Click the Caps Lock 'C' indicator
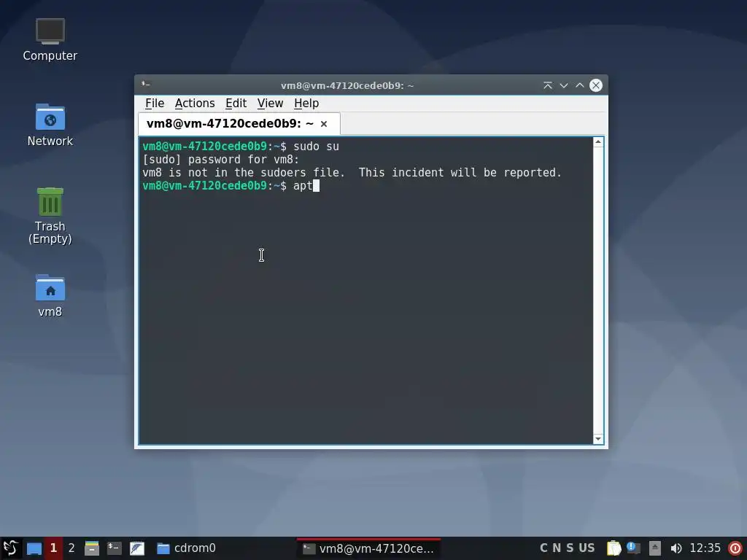 point(543,548)
